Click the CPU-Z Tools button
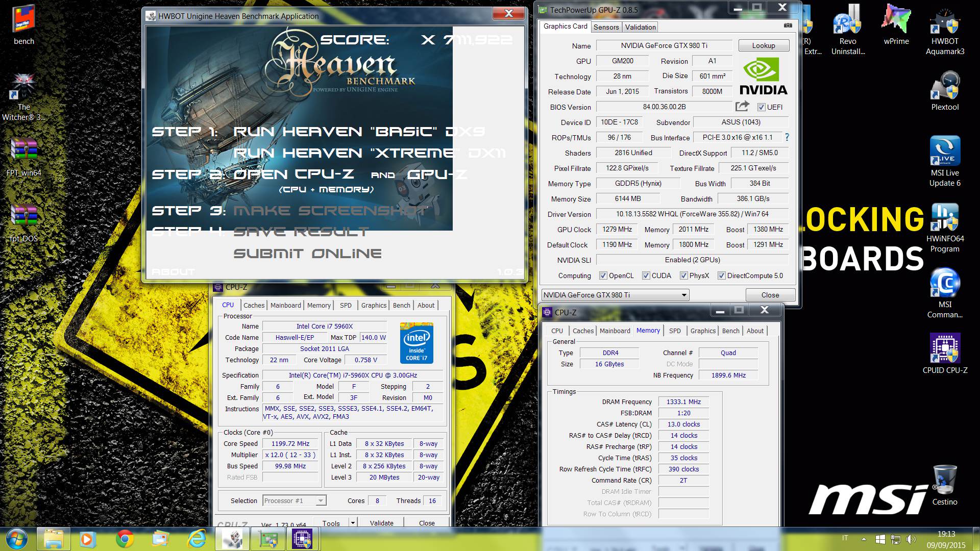This screenshot has height=551, width=980. [x=331, y=523]
